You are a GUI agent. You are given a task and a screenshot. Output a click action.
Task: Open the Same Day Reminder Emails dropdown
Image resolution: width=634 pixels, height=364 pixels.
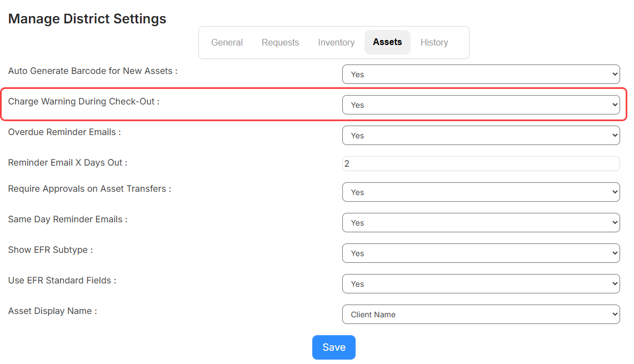(x=481, y=222)
